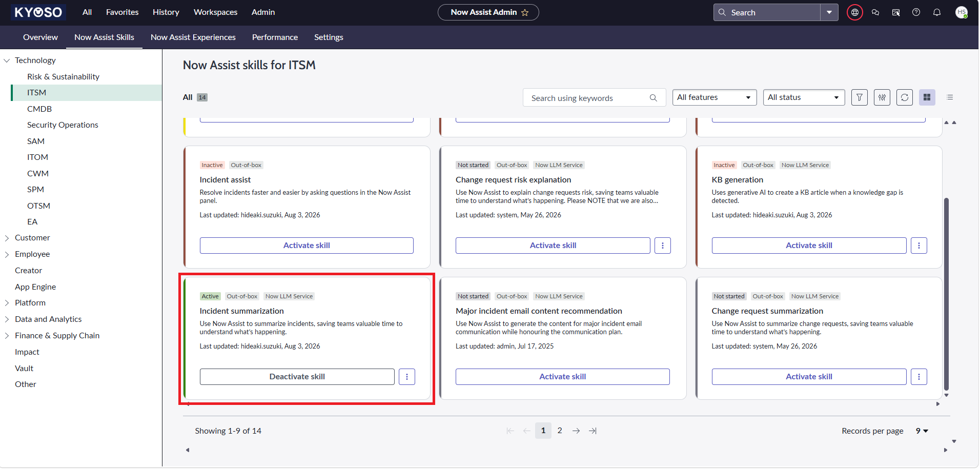Image resolution: width=980 pixels, height=469 pixels.
Task: Select Security Operations in the tree
Action: pyautogui.click(x=63, y=125)
